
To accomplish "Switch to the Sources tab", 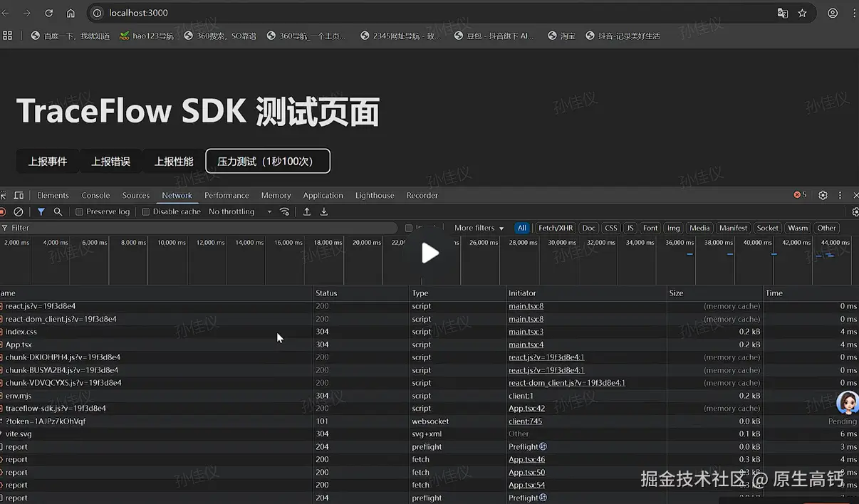I will coord(135,195).
